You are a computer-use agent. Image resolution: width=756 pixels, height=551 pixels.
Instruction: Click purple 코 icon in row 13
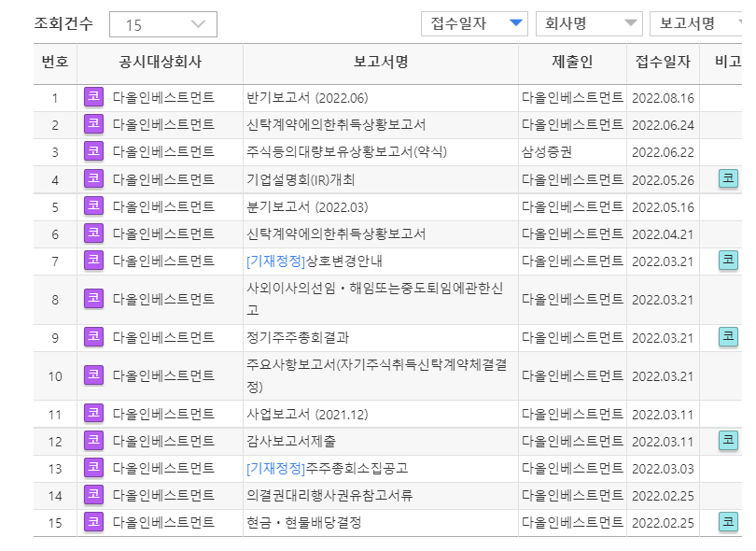coord(93,467)
